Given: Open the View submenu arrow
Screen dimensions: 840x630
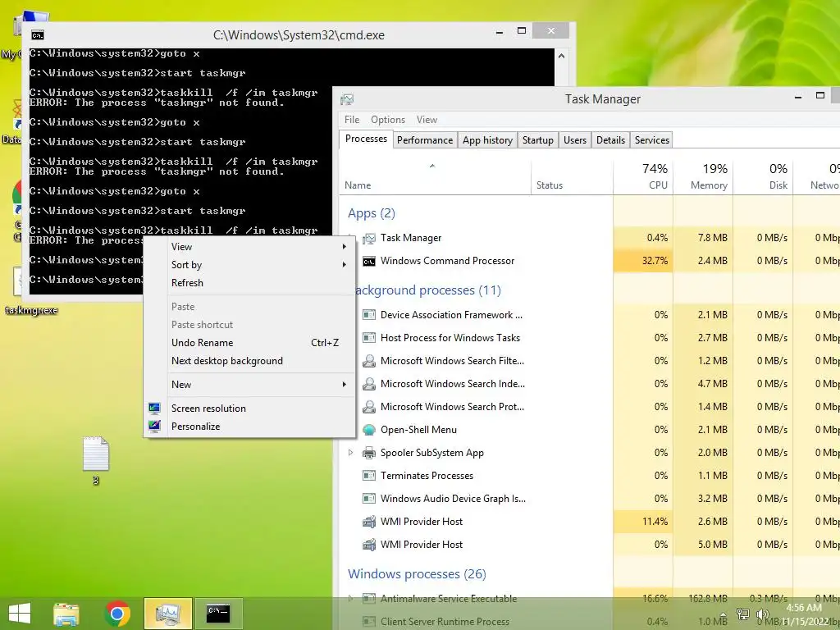Looking at the screenshot, I should [x=345, y=247].
